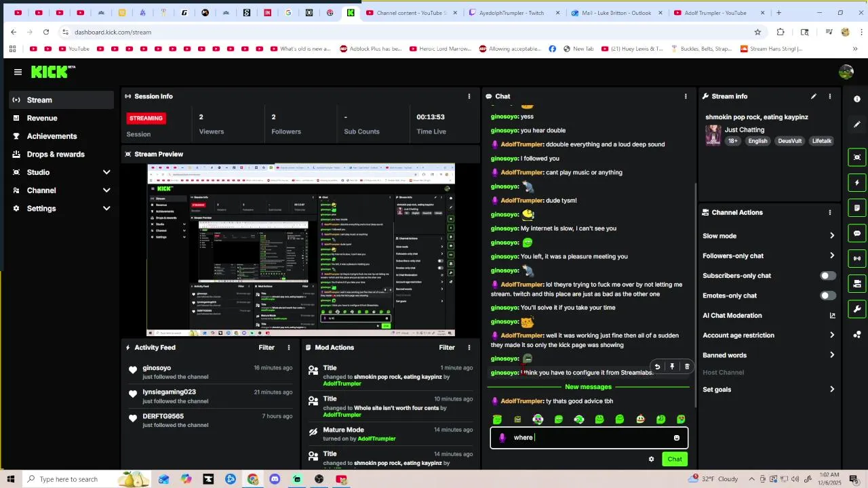Pin the hovered ginosoyo message
Screen dimensions: 868x488
672,367
